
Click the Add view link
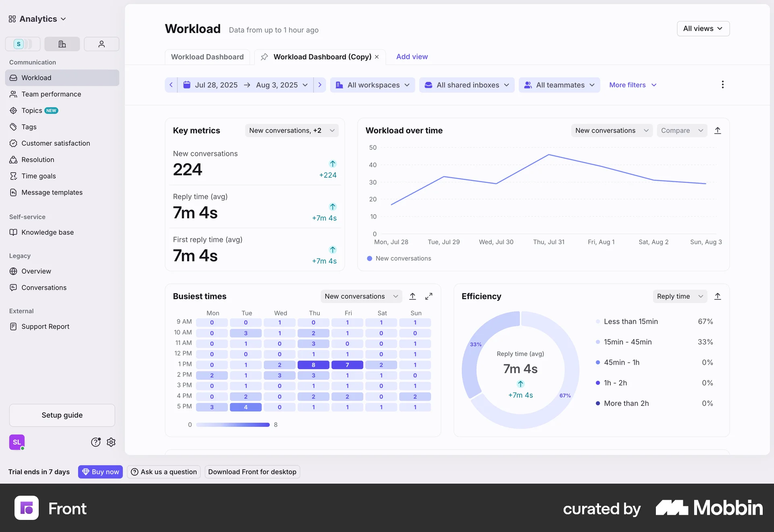412,57
